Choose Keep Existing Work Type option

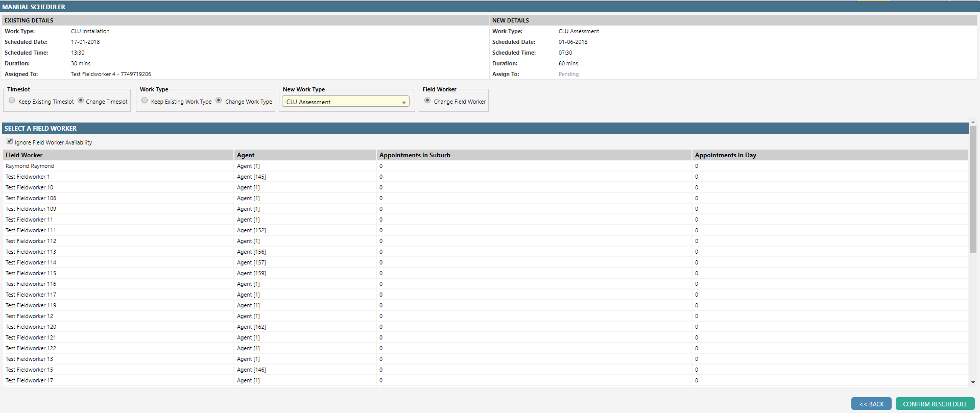click(145, 101)
